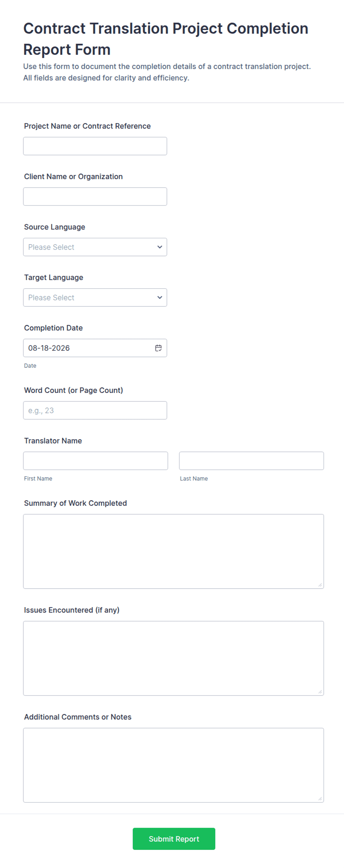This screenshot has width=344, height=868.
Task: Grab the Summary of Work resize handle
Action: coord(320,585)
